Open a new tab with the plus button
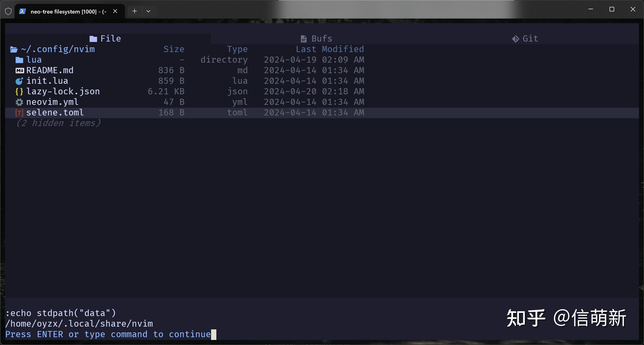This screenshot has width=644, height=345. coord(134,11)
